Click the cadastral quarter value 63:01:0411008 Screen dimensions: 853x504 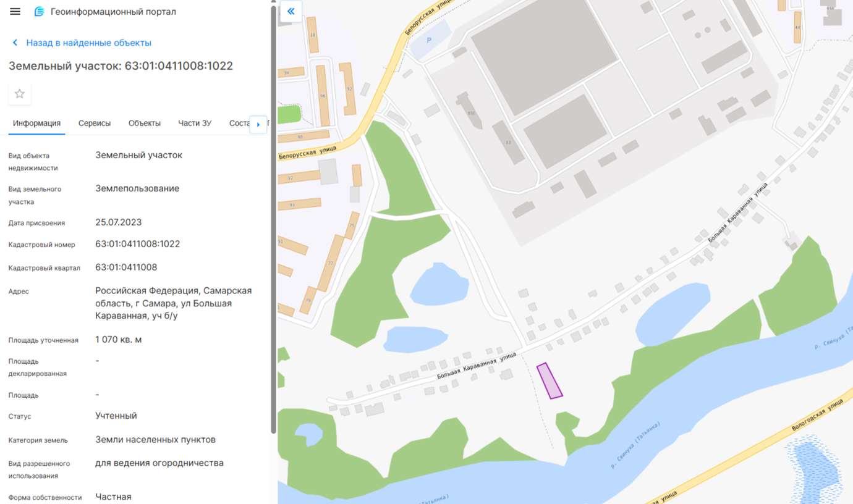pyautogui.click(x=126, y=267)
